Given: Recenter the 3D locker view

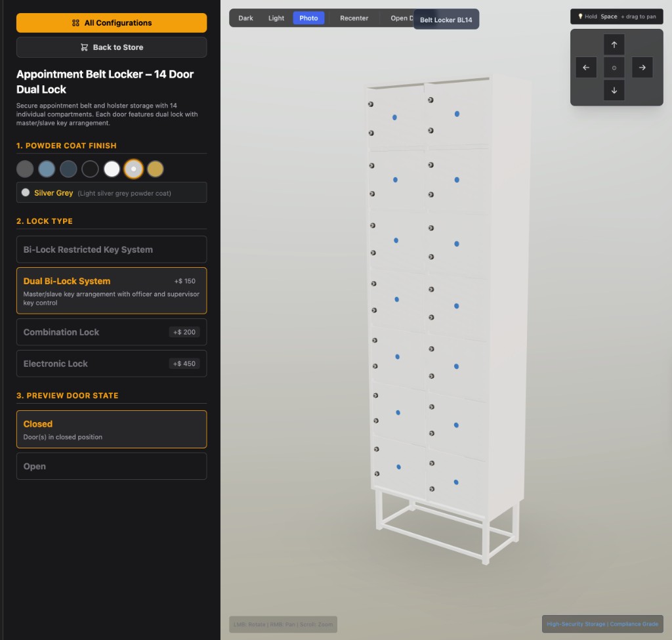Looking at the screenshot, I should 354,18.
